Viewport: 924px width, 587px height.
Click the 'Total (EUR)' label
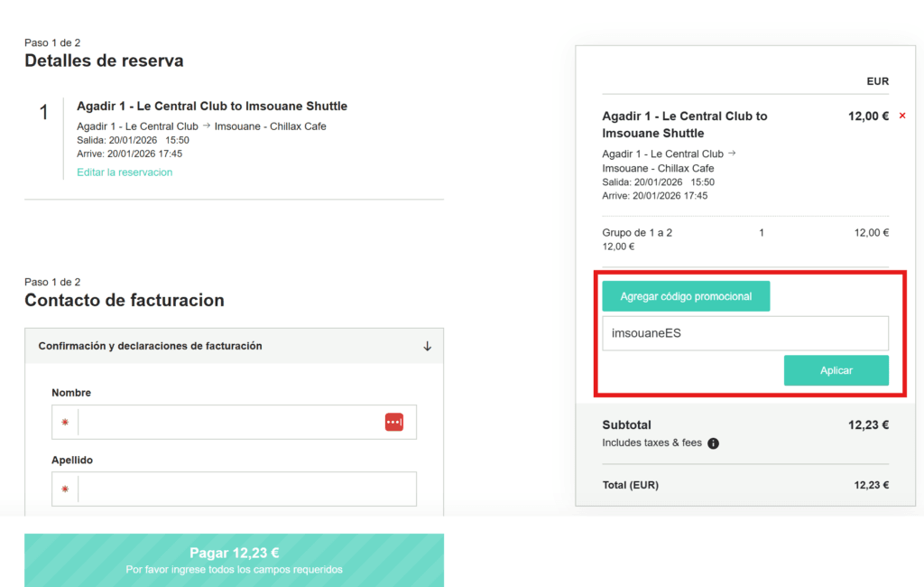click(x=631, y=485)
